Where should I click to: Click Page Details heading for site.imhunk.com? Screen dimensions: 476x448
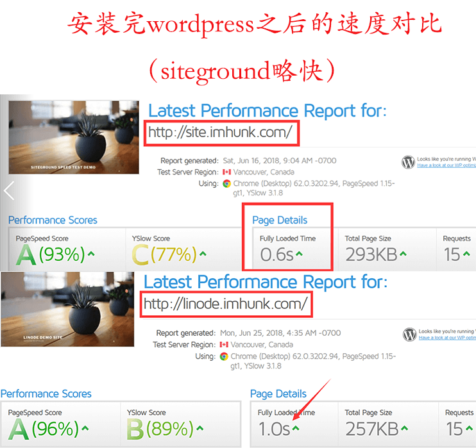pyautogui.click(x=280, y=220)
